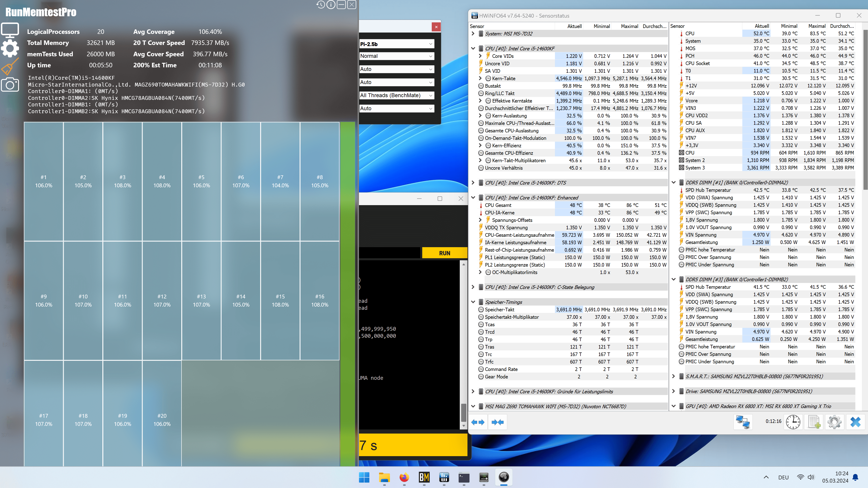Show hidden tray icons chevron
Image resolution: width=868 pixels, height=488 pixels.
tap(766, 477)
